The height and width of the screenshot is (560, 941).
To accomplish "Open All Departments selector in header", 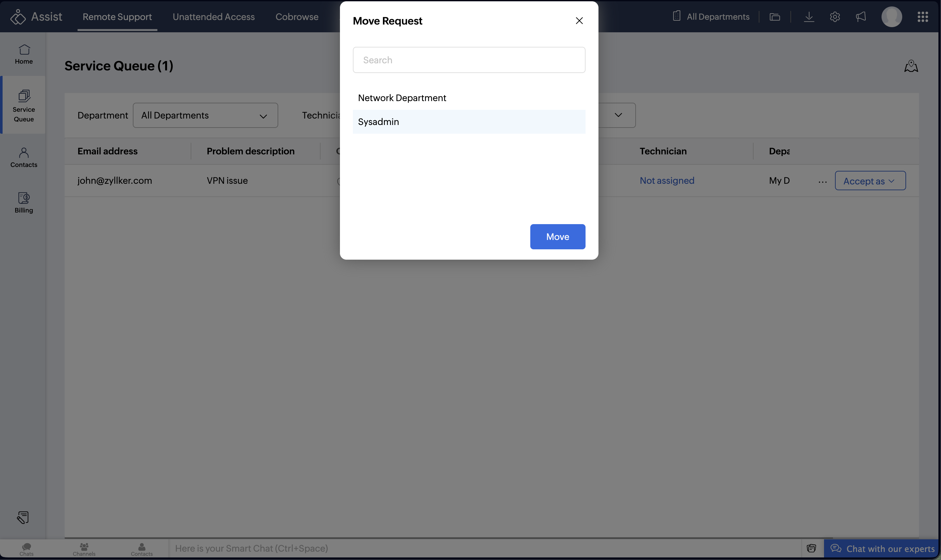I will (x=711, y=16).
